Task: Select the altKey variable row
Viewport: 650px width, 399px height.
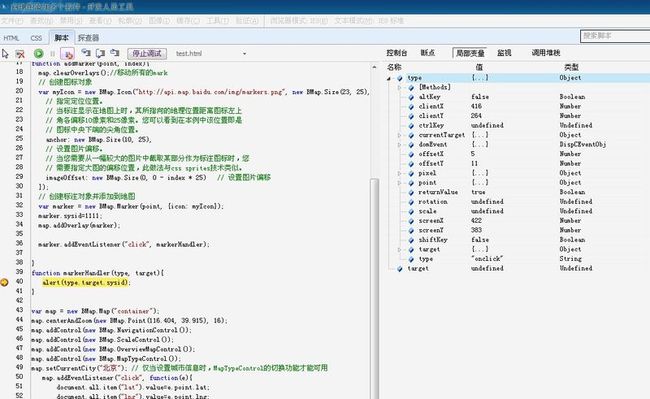Action: coord(518,97)
